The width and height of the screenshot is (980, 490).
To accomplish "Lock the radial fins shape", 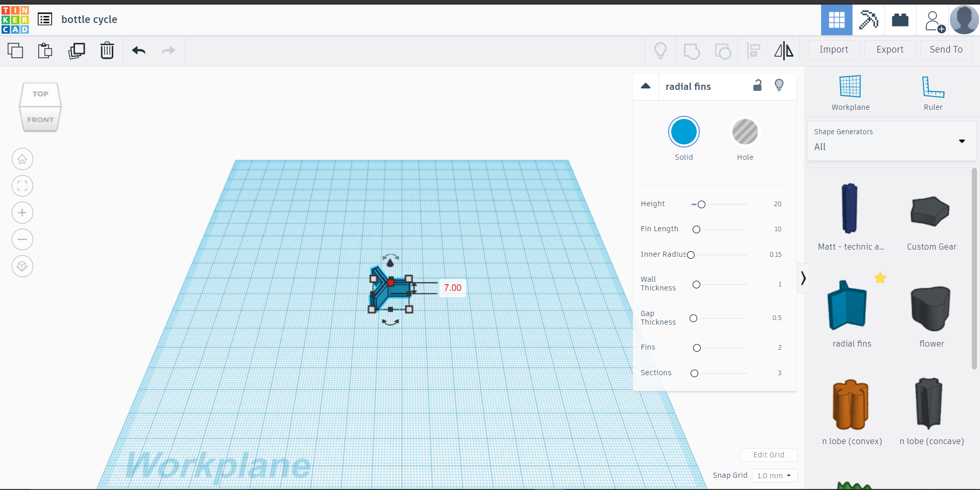I will click(757, 85).
